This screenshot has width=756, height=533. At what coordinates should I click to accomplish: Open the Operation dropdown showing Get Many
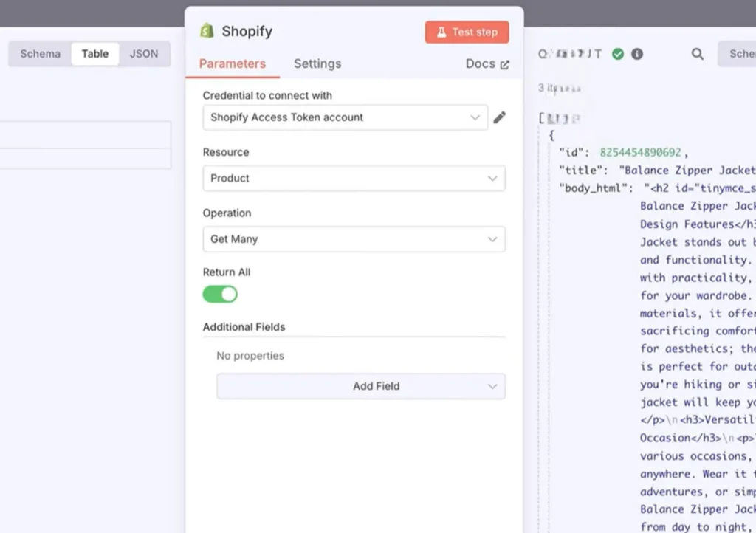tap(354, 239)
